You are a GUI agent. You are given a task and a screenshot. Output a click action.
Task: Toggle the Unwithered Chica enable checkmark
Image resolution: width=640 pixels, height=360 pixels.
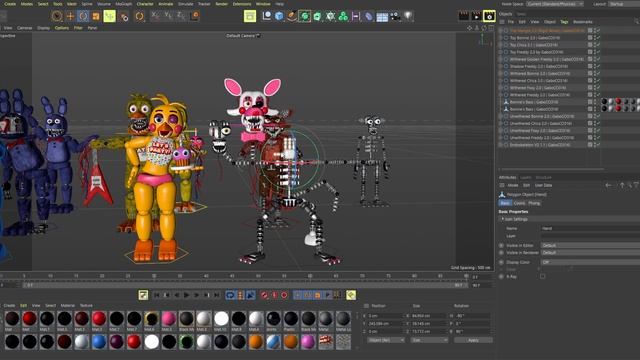point(598,123)
